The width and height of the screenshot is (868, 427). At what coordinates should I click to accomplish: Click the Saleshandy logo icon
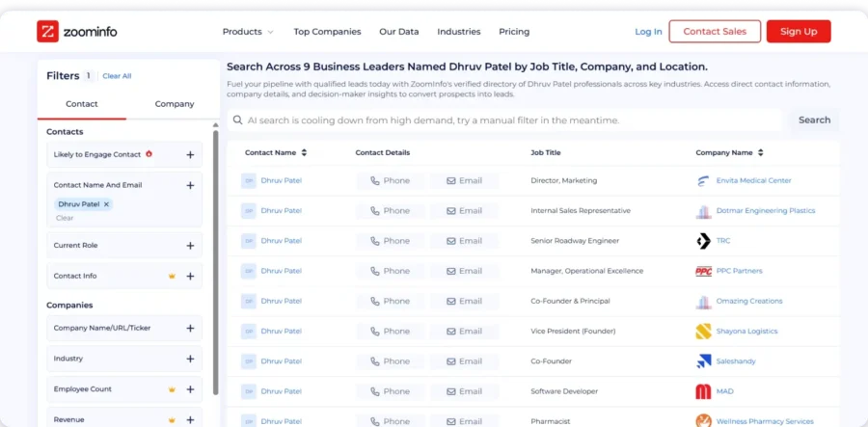click(x=703, y=361)
